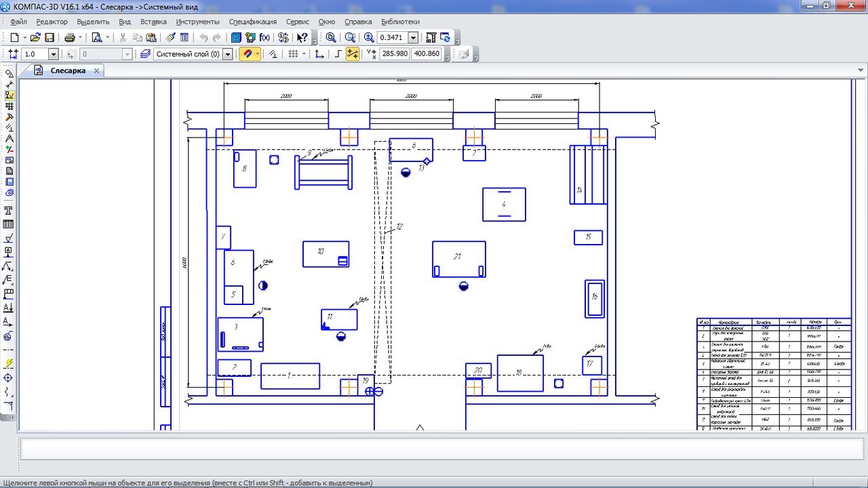Screen dimensions: 868x488
Task: Click the context help arrow icon
Action: (x=302, y=38)
